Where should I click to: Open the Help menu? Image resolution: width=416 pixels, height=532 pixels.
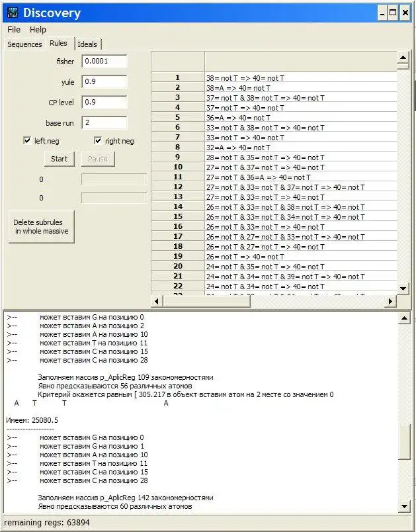(x=38, y=30)
